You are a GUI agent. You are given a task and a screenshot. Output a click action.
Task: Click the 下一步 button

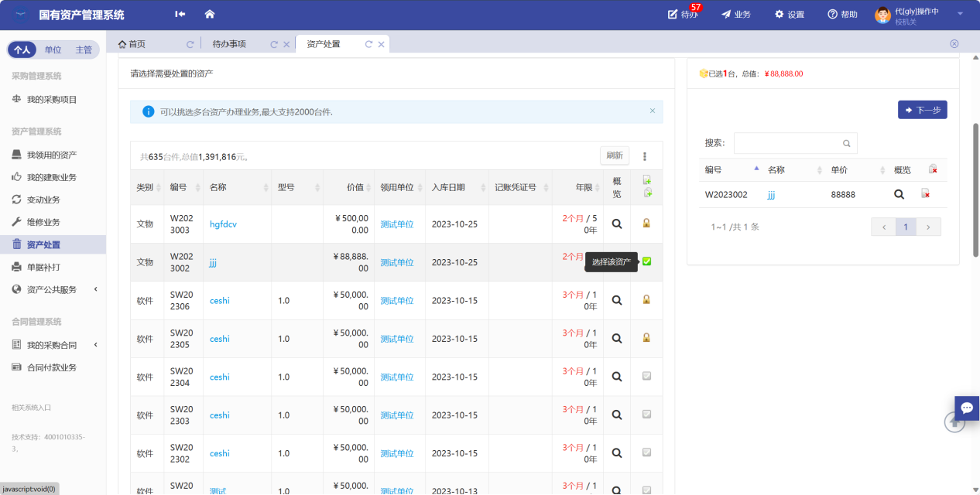pyautogui.click(x=922, y=110)
